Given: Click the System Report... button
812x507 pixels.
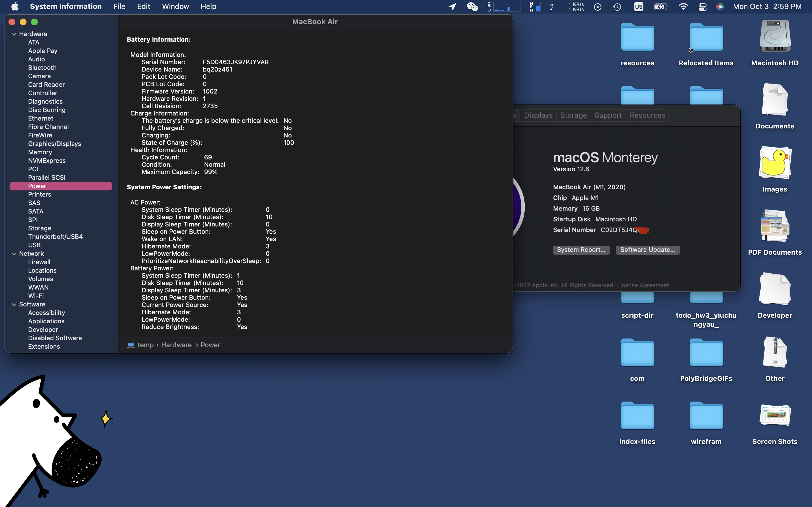Looking at the screenshot, I should coord(581,250).
